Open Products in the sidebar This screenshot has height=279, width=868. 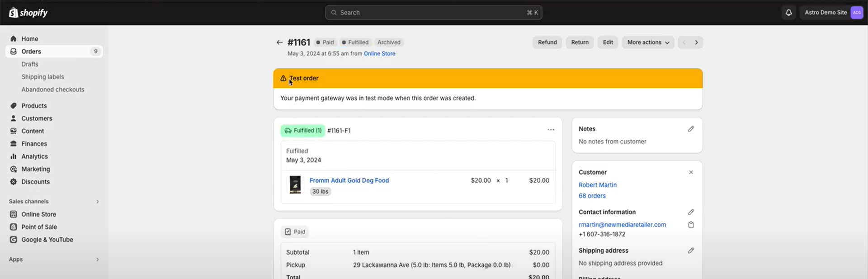click(34, 106)
